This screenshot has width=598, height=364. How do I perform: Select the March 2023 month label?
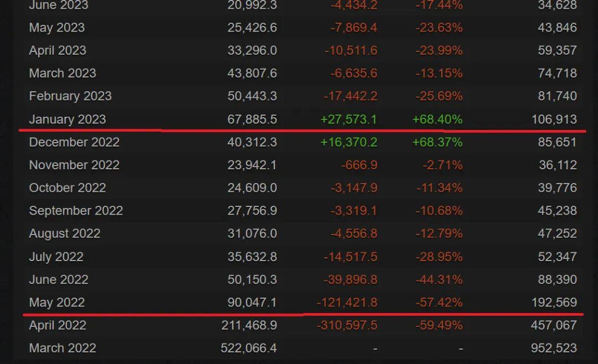pyautogui.click(x=63, y=73)
